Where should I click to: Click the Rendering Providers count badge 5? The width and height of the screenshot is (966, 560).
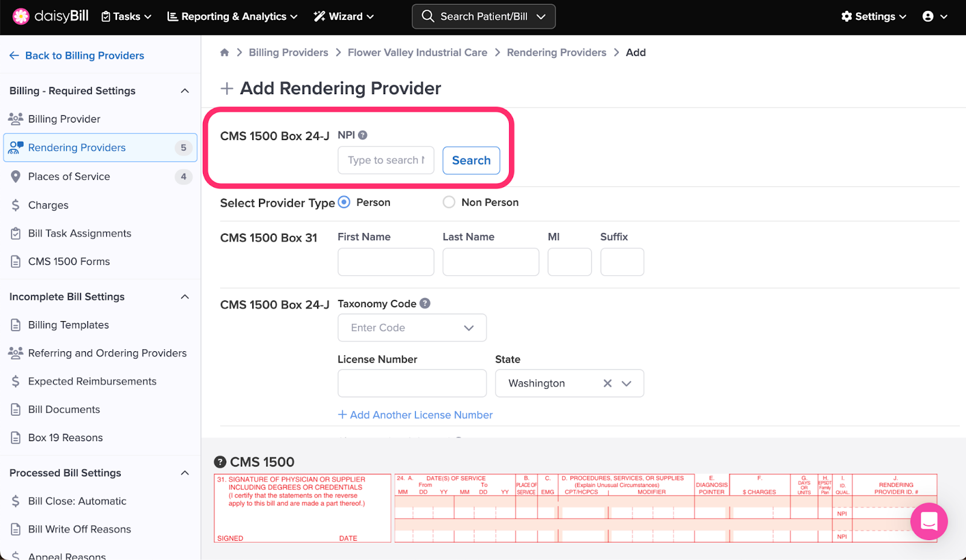(x=184, y=148)
